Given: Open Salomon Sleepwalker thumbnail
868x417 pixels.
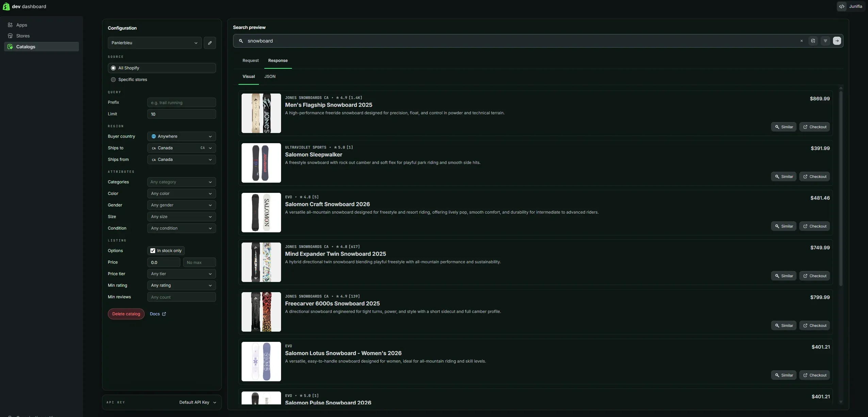Looking at the screenshot, I should pos(261,163).
